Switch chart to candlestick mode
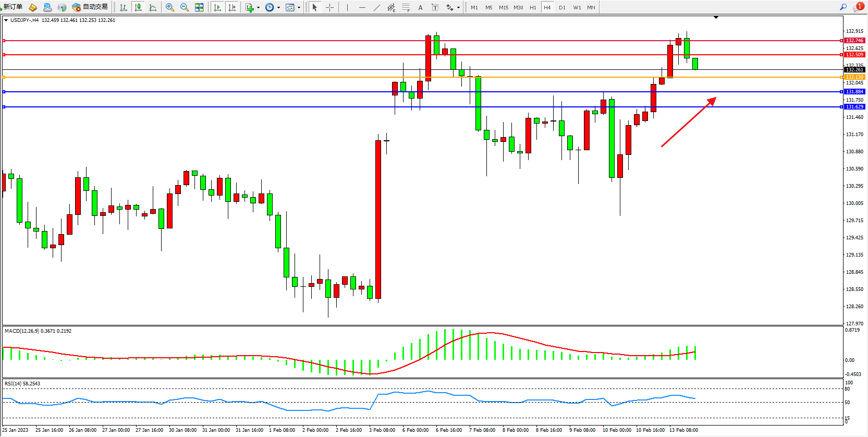The width and height of the screenshot is (868, 437). tap(138, 7)
